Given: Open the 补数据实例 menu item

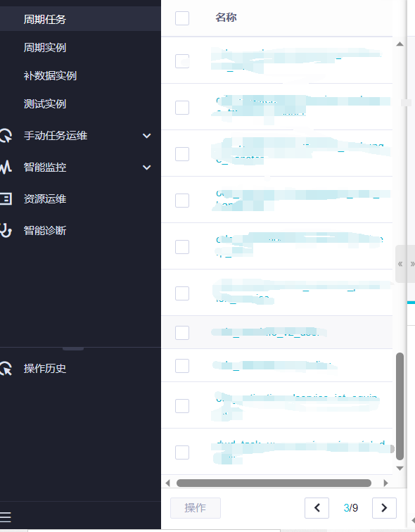Looking at the screenshot, I should pos(50,76).
